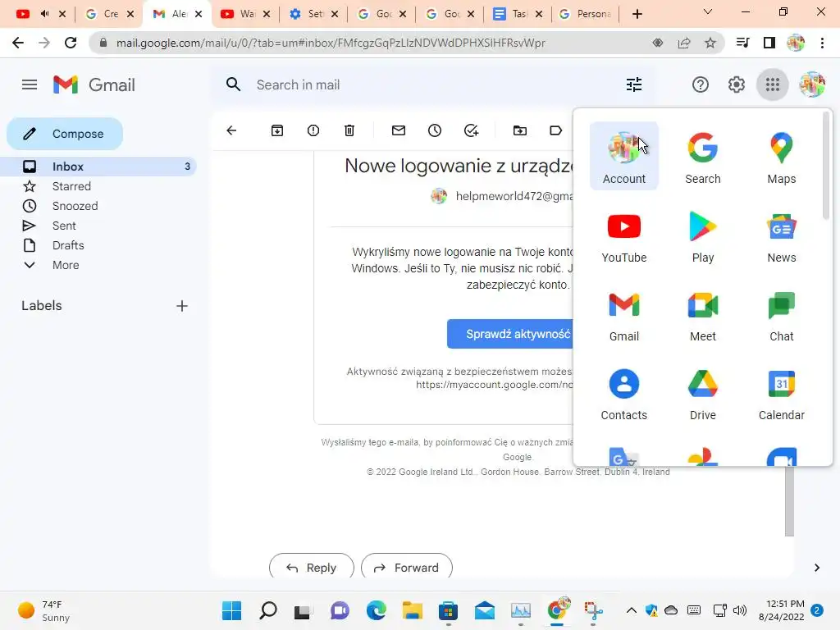Screen dimensions: 840x630
Task: Delete this email with trash icon
Action: coord(349,130)
